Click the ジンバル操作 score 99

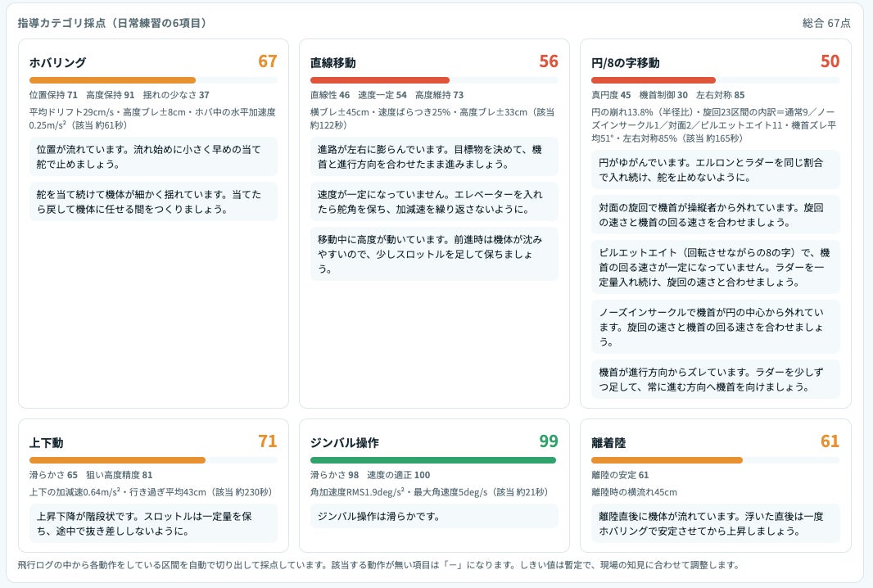(549, 441)
